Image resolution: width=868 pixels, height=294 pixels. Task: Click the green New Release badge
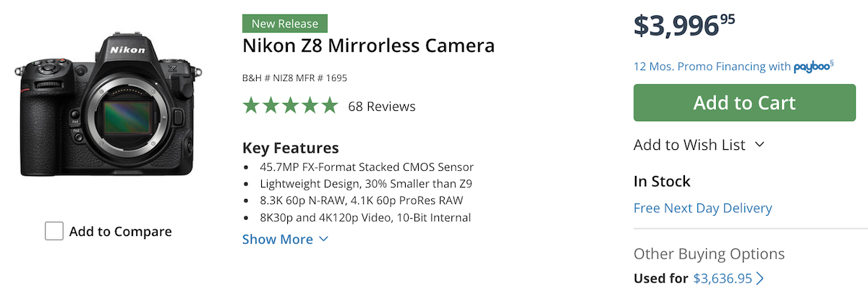tap(285, 24)
